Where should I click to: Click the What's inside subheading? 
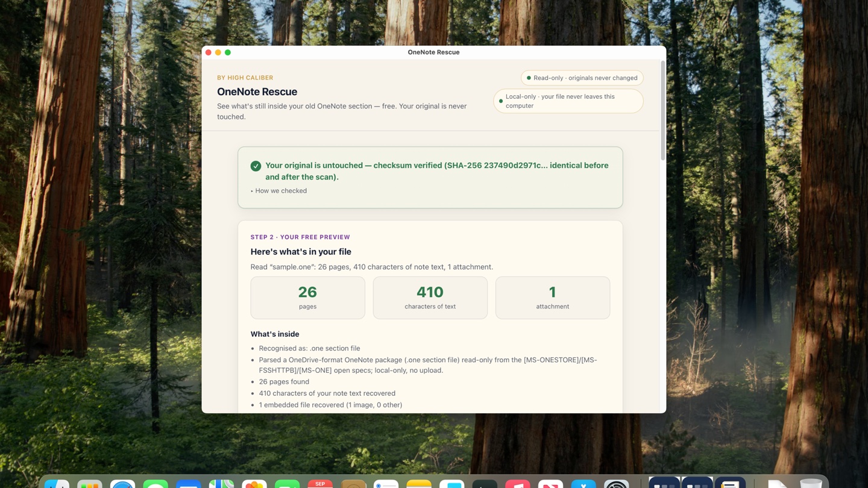tap(275, 334)
